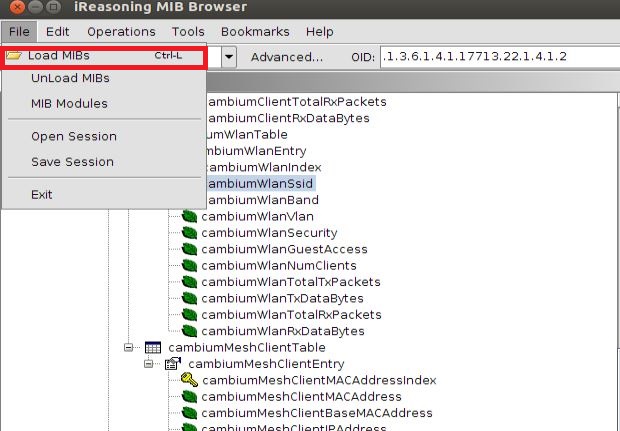Screen dimensions: 620x431
Task: Select cambiumMeshClientBaseMACAddress label in tree
Action: 317,413
